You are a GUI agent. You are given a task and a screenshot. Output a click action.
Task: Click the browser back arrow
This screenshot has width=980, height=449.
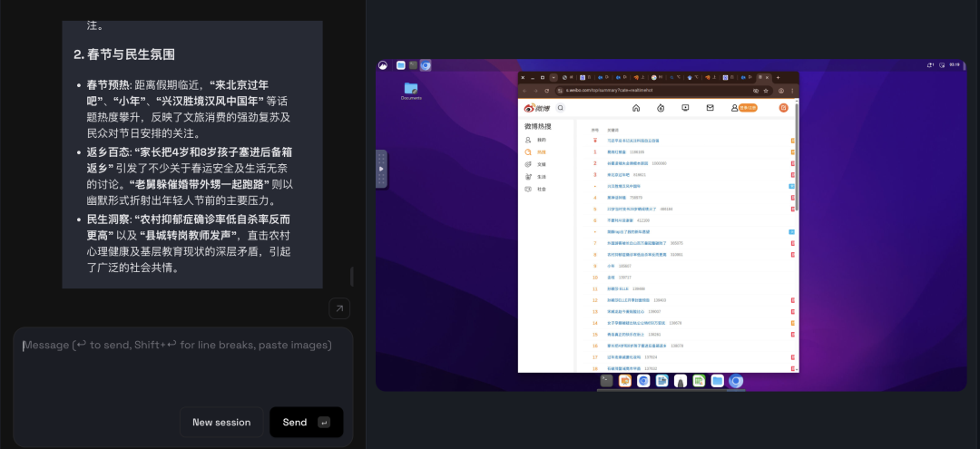click(525, 91)
